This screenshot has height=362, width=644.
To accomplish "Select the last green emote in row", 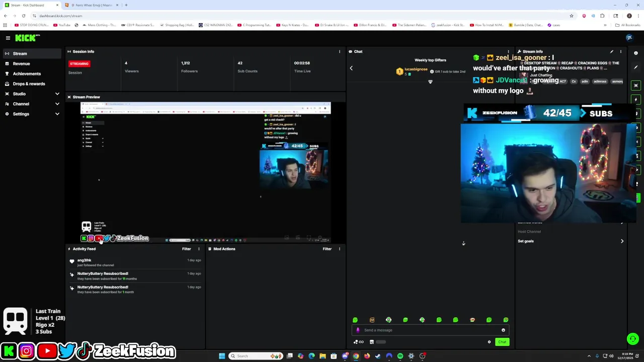I will tap(506, 320).
